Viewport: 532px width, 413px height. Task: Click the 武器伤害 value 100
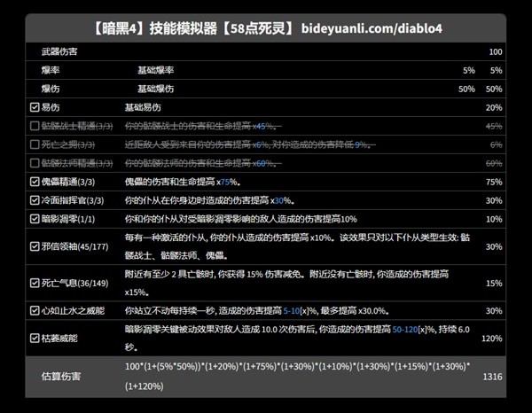coord(495,51)
